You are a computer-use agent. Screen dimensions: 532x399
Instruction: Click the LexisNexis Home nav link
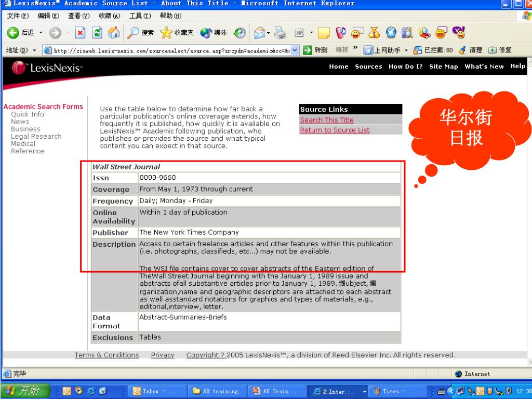(339, 66)
